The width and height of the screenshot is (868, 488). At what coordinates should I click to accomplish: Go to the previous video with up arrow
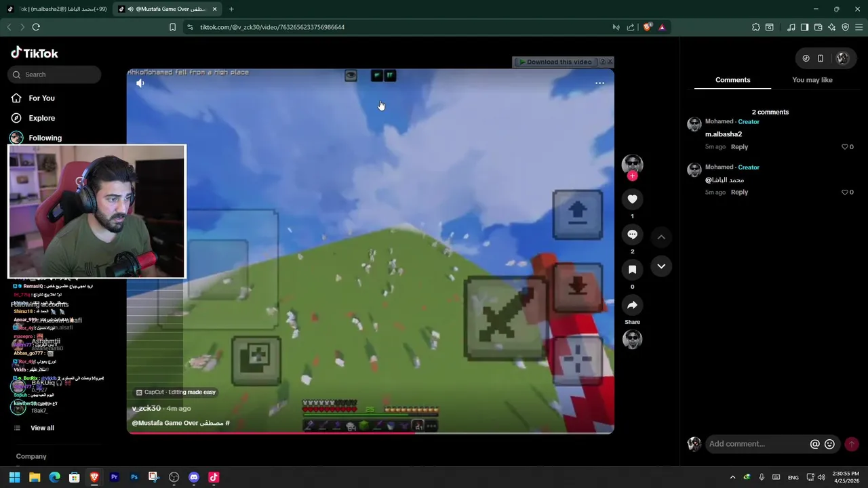click(661, 237)
